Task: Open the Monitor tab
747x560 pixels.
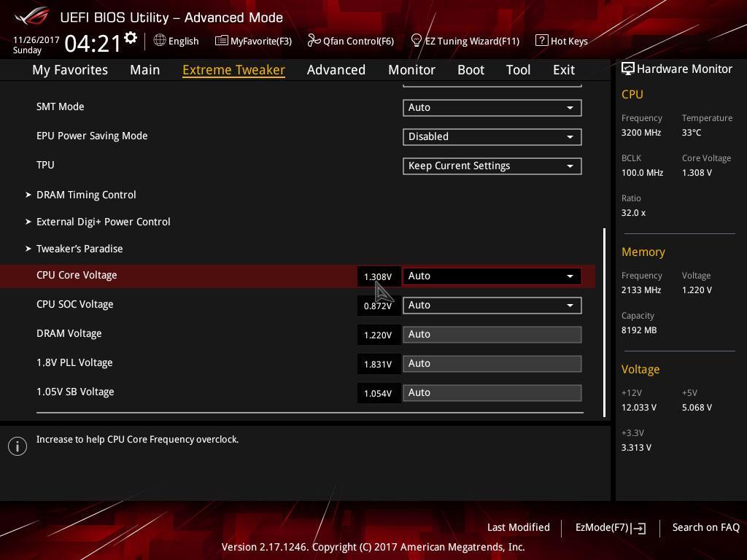Action: (x=411, y=70)
